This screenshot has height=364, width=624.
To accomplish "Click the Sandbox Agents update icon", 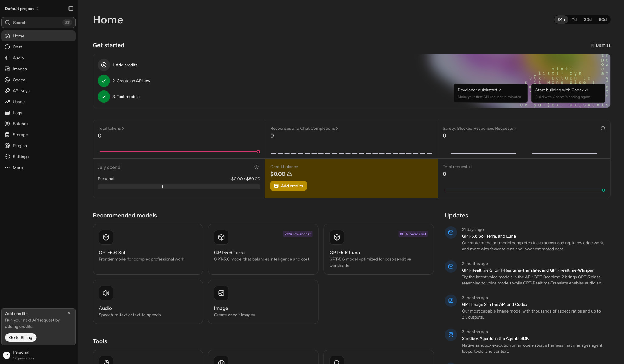I will 451,335.
